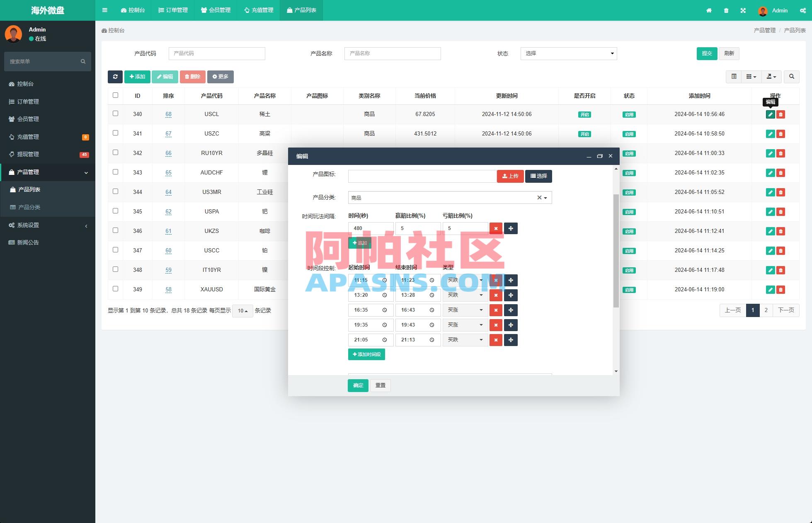
Task: Open the 上传 upload button in edit dialog
Action: (x=510, y=176)
